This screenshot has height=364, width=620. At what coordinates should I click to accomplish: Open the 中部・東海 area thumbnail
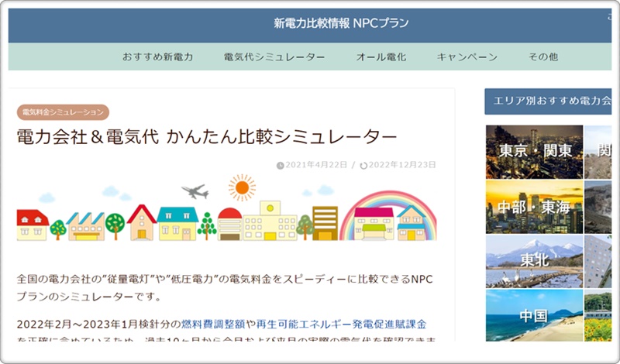534,207
